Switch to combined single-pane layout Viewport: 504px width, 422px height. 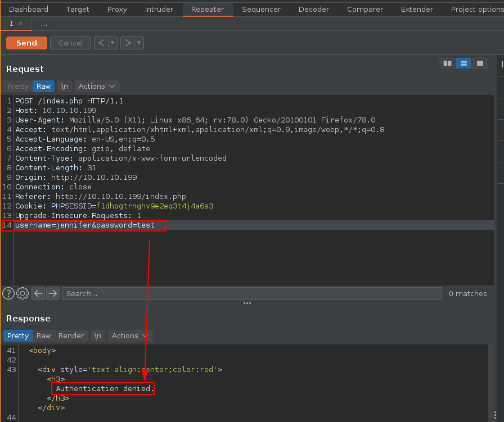(x=479, y=63)
